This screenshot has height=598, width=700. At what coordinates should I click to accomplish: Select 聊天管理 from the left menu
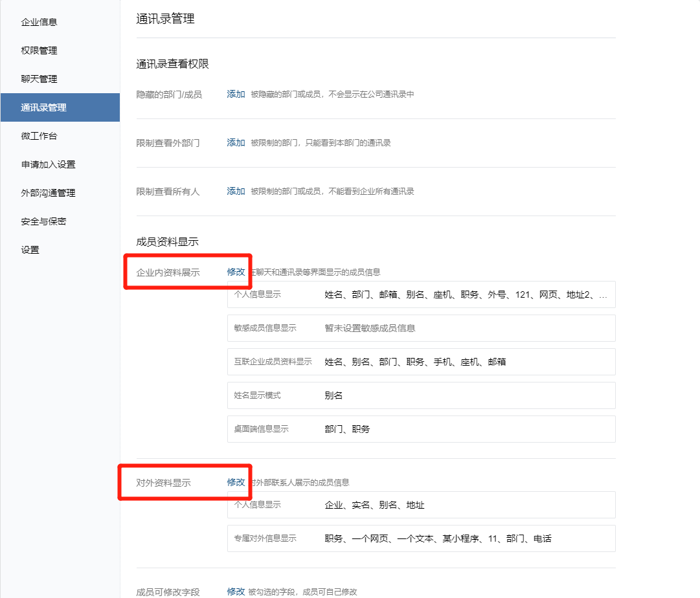pyautogui.click(x=39, y=79)
